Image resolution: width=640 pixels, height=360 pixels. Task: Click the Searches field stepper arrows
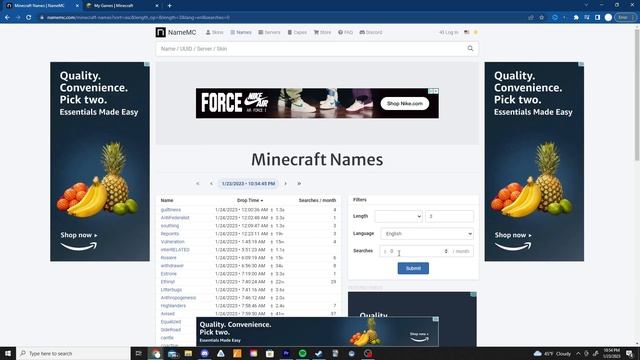pos(446,251)
